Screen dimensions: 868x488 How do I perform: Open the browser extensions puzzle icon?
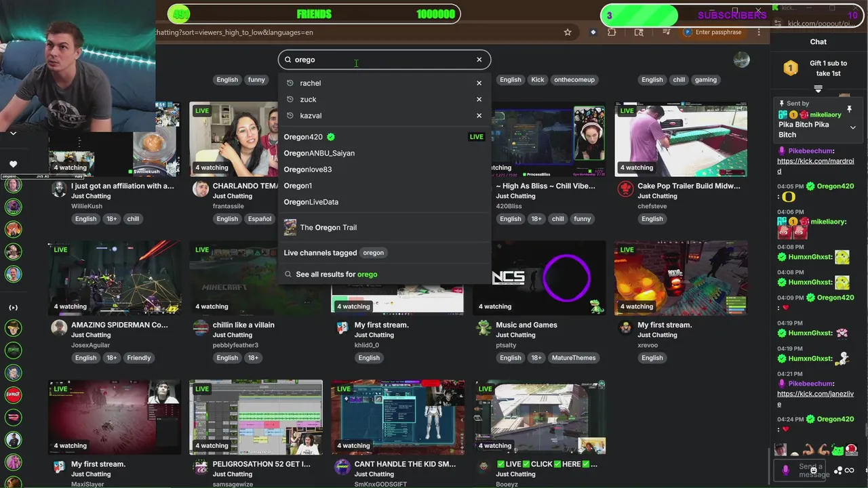612,32
